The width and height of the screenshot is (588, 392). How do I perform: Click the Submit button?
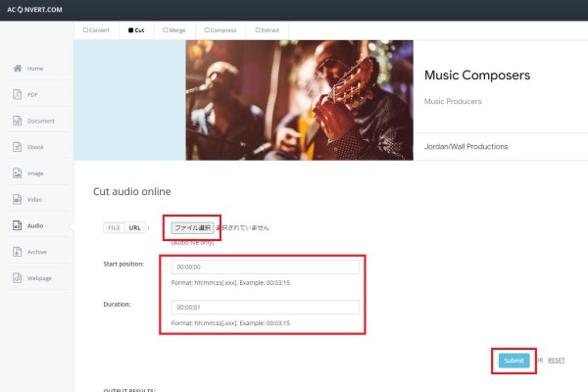pos(514,361)
